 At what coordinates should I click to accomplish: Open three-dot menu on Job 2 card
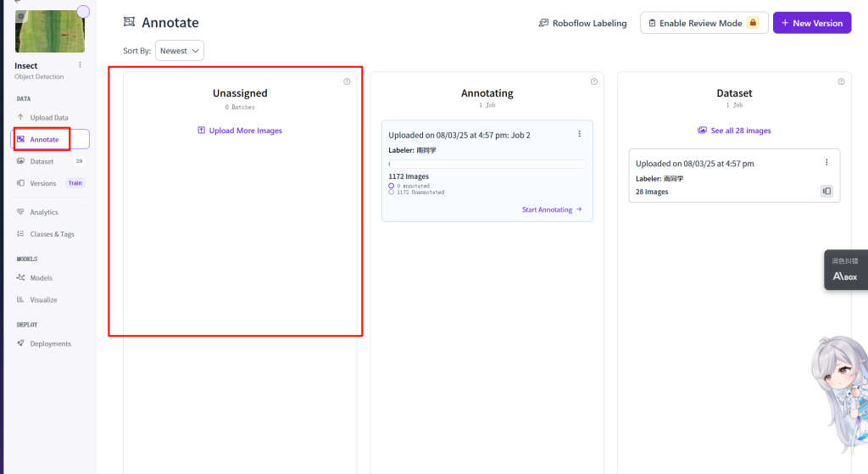click(x=580, y=134)
